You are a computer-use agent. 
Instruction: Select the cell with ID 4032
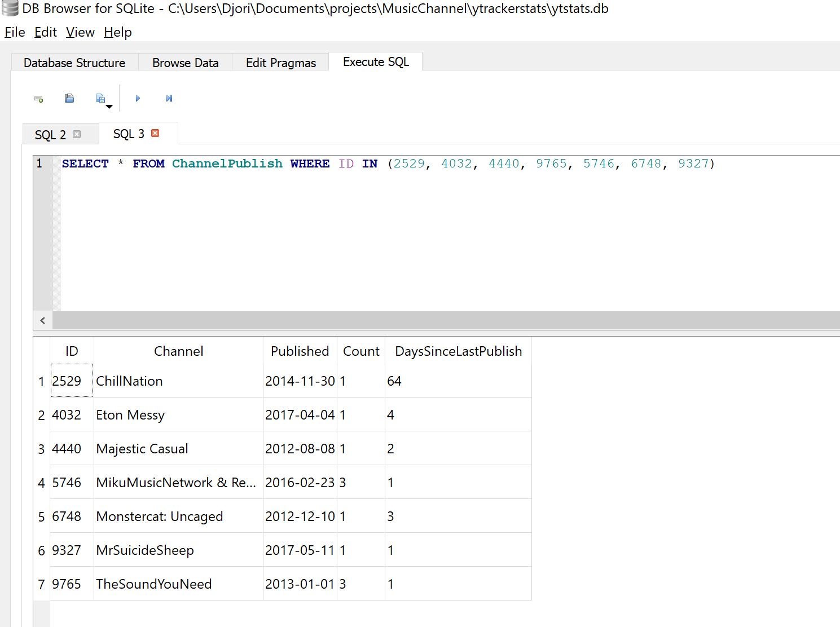pos(72,415)
